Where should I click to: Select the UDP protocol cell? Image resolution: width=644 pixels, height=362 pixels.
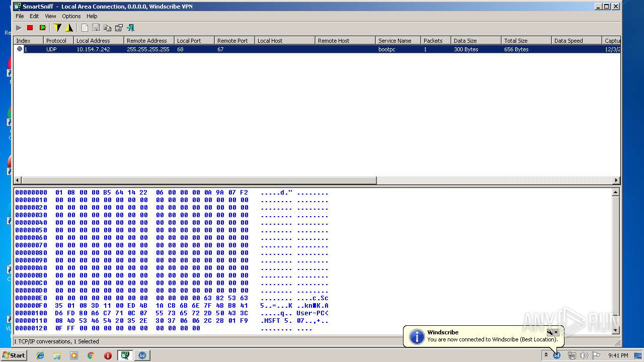coord(51,49)
